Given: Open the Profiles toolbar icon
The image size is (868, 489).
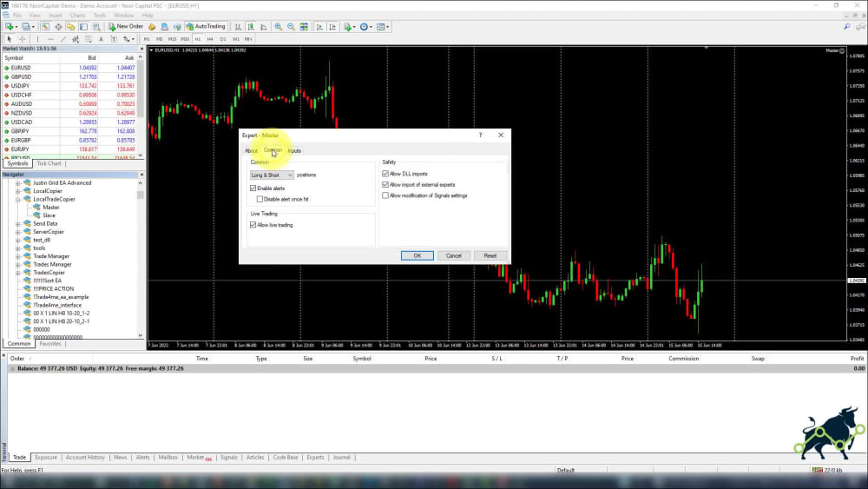Looking at the screenshot, I should click(25, 27).
